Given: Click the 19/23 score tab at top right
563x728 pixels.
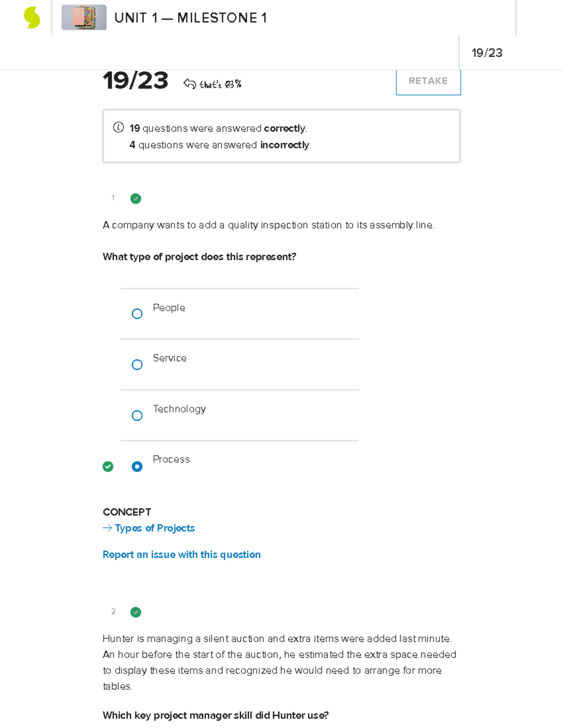Looking at the screenshot, I should click(487, 53).
